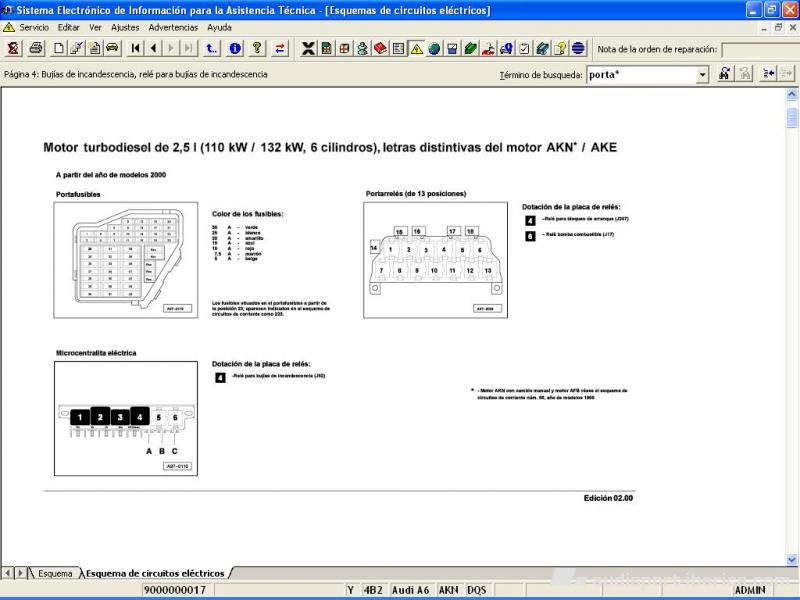Jump to the last page
This screenshot has width=800, height=600.
pos(189,48)
